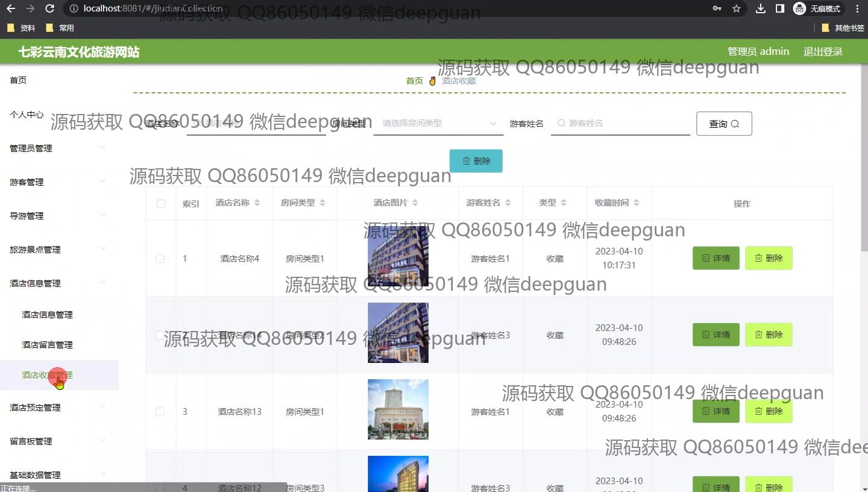Delete row 2 entry

[x=769, y=335]
